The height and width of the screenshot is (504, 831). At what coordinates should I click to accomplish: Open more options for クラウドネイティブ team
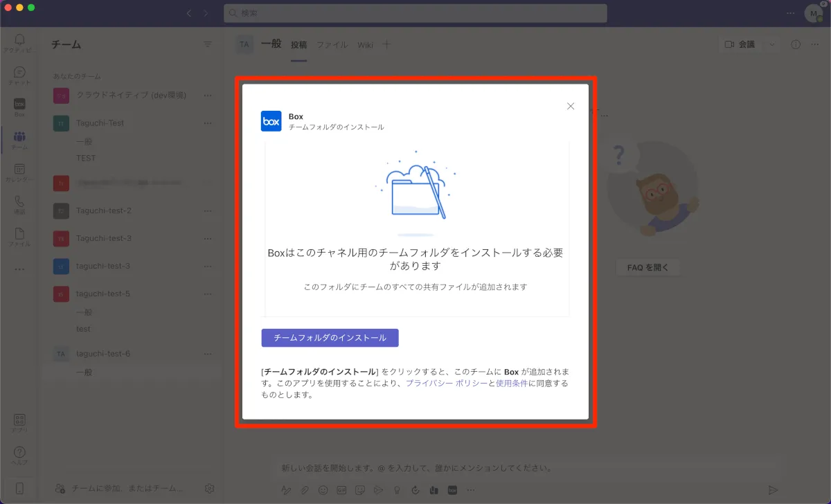point(208,96)
